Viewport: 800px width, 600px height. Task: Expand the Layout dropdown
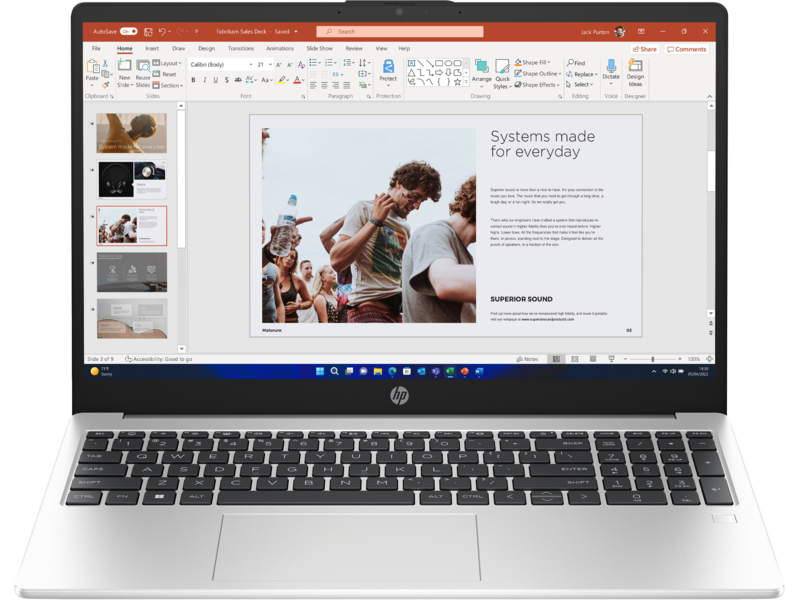click(167, 63)
